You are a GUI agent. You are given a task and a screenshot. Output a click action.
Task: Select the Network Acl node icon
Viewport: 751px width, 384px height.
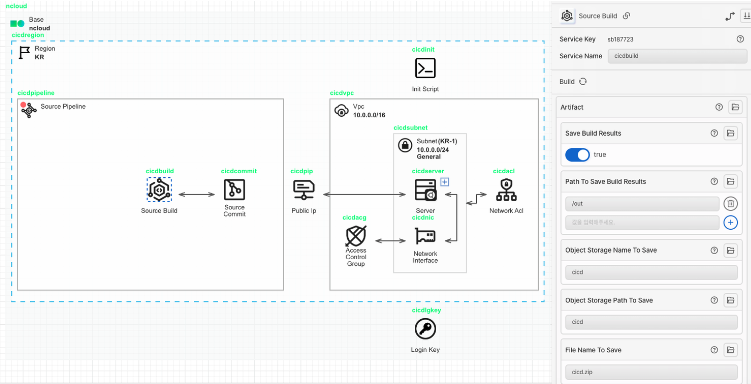pos(507,190)
